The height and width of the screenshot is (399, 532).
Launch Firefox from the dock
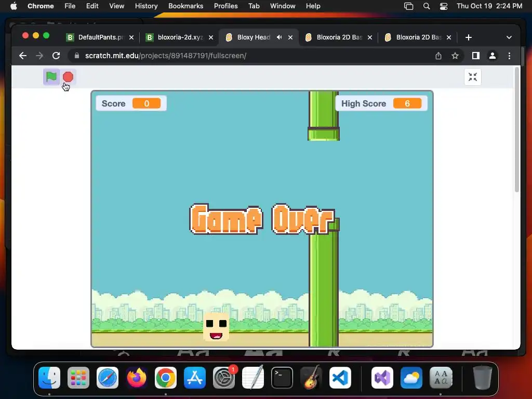coord(137,378)
